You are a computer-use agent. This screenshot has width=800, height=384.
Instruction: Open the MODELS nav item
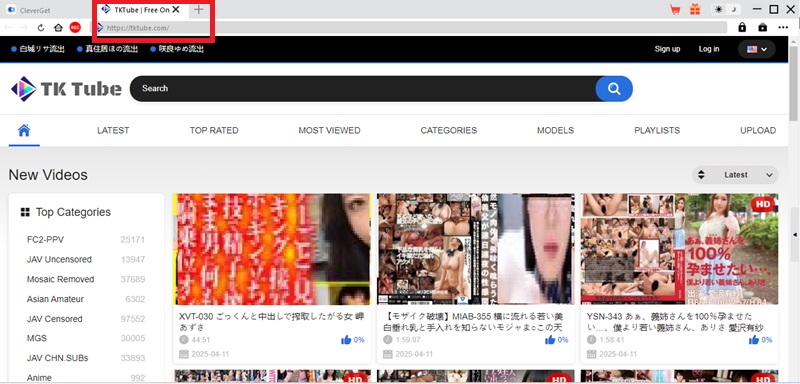[555, 131]
